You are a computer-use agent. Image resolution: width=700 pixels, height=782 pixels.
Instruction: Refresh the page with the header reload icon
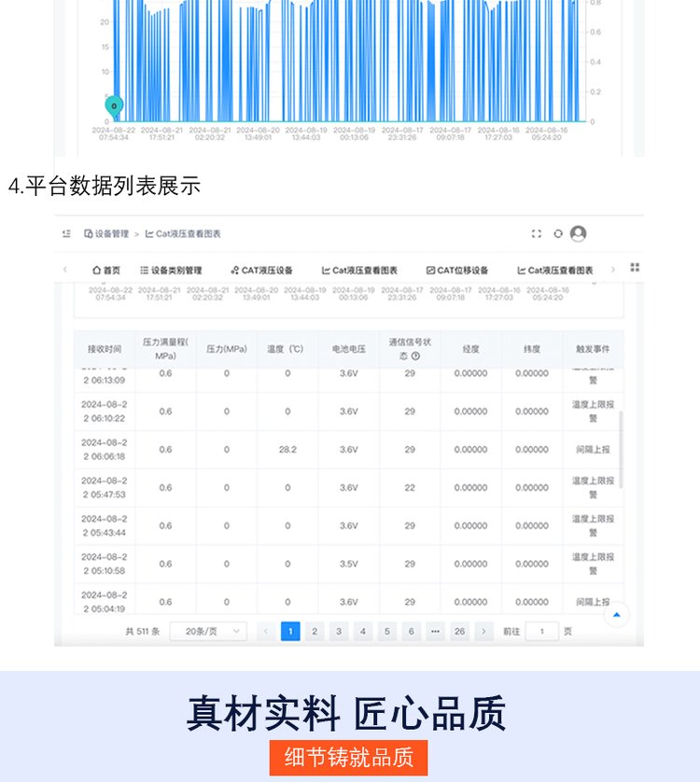coord(558,233)
